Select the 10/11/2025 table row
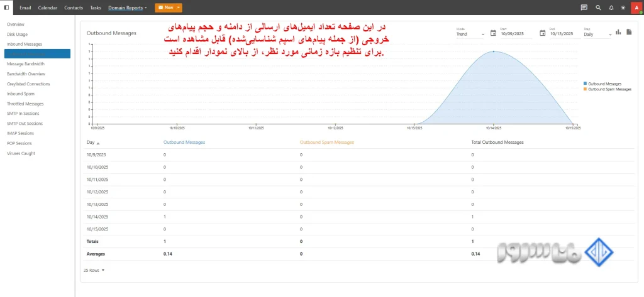This screenshot has width=644, height=297. (x=358, y=179)
